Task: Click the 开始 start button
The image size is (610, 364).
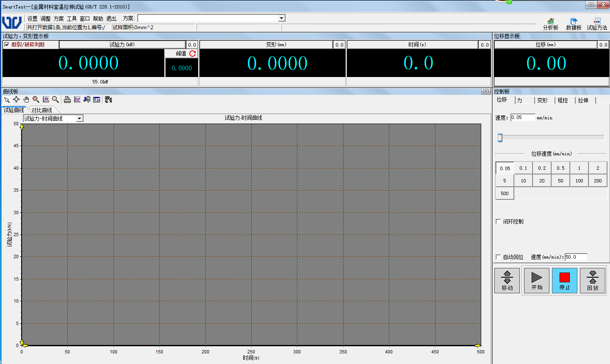Action: pyautogui.click(x=537, y=281)
